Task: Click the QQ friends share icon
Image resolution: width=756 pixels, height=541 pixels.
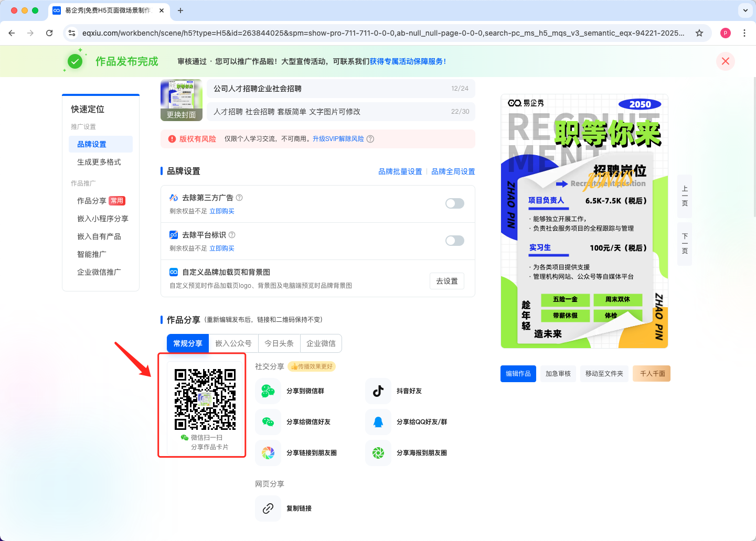Action: click(378, 422)
